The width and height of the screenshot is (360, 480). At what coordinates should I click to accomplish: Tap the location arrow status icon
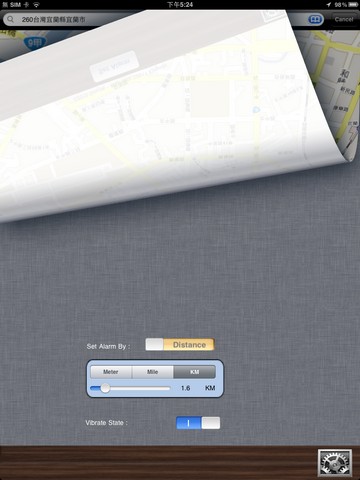point(329,5)
